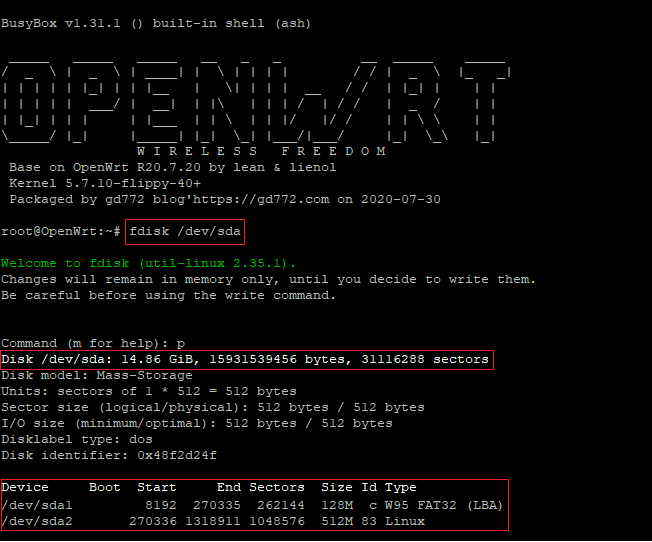The width and height of the screenshot is (652, 542).
Task: Click the green 'Welcome to fdisk' line
Action: pos(148,263)
